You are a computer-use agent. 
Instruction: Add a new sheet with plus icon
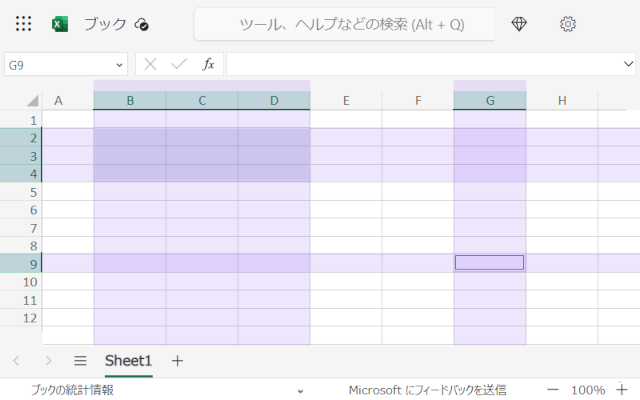tap(177, 361)
